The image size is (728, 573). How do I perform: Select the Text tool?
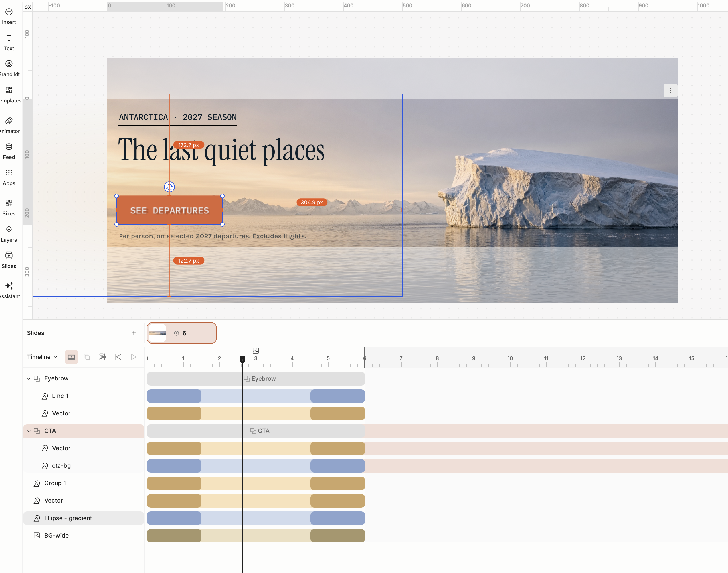coord(9,43)
